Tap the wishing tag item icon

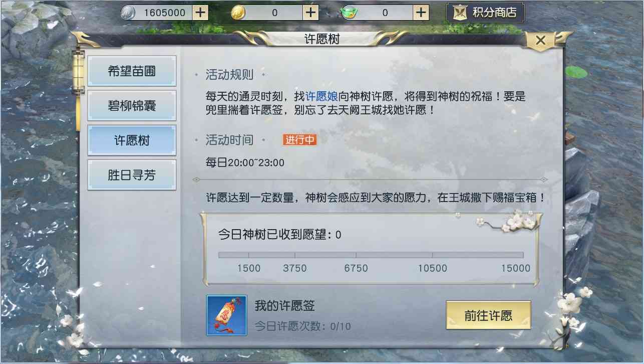(227, 315)
